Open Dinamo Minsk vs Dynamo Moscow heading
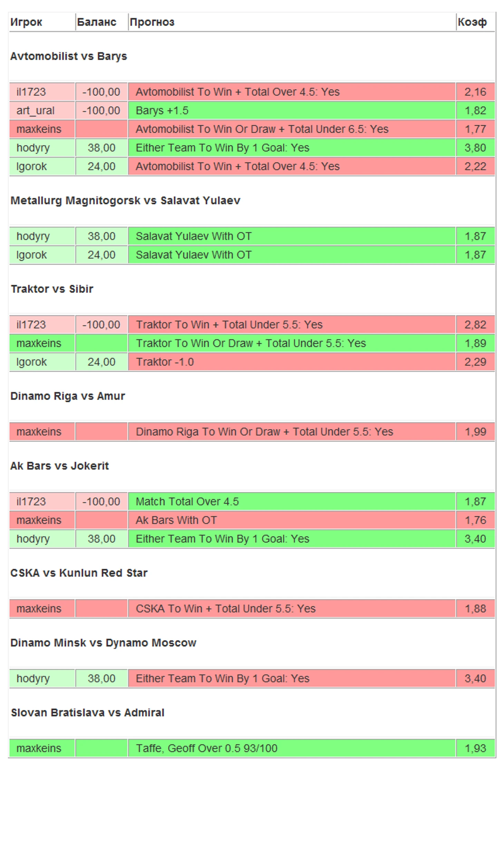Screen dimensions: 504x865 click(103, 643)
